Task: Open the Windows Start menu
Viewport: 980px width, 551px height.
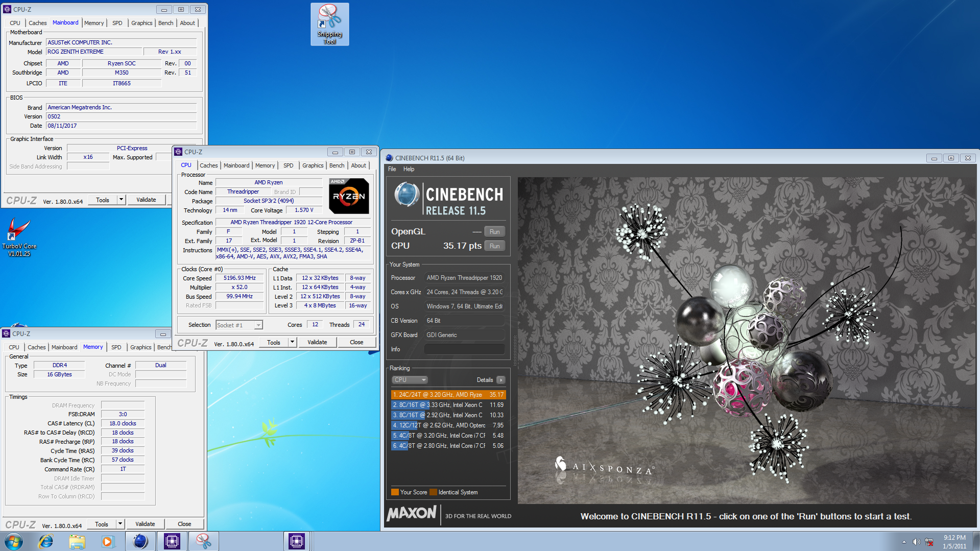Action: click(13, 541)
